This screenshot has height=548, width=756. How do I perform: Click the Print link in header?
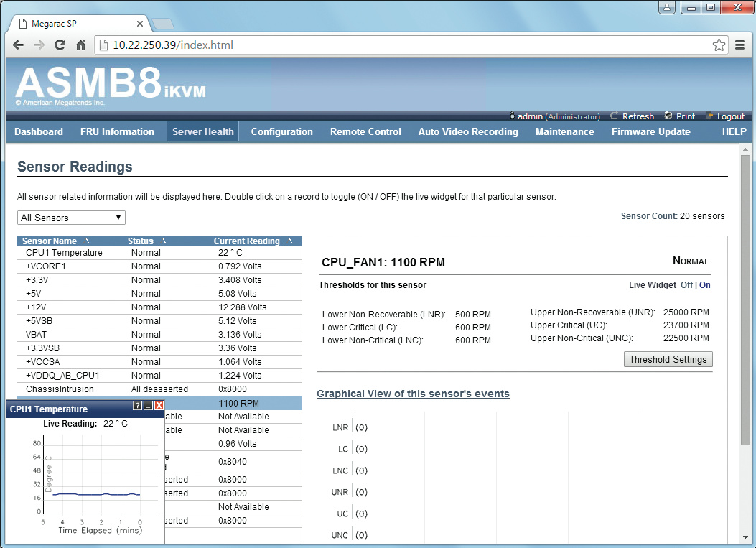click(679, 116)
